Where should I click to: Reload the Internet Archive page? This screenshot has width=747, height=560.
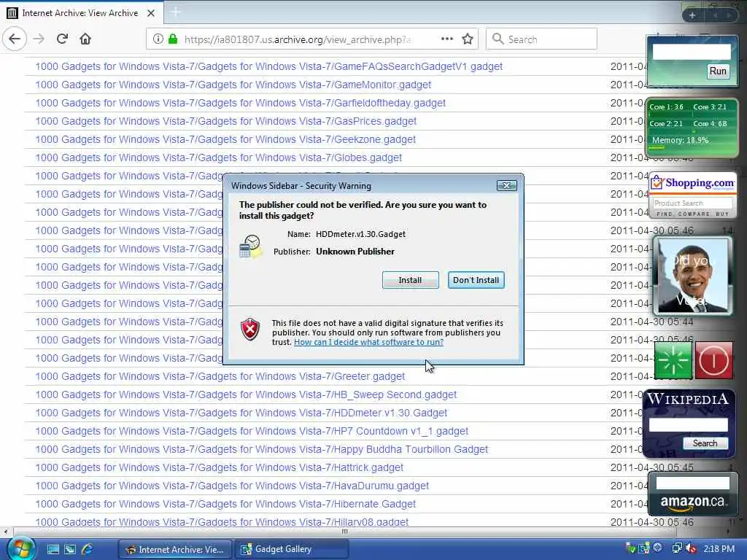(62, 39)
